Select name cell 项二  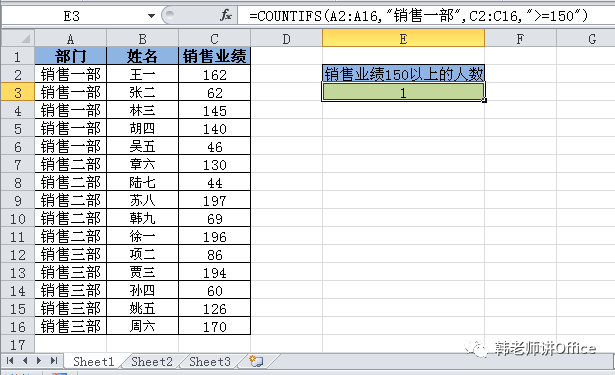(x=142, y=254)
